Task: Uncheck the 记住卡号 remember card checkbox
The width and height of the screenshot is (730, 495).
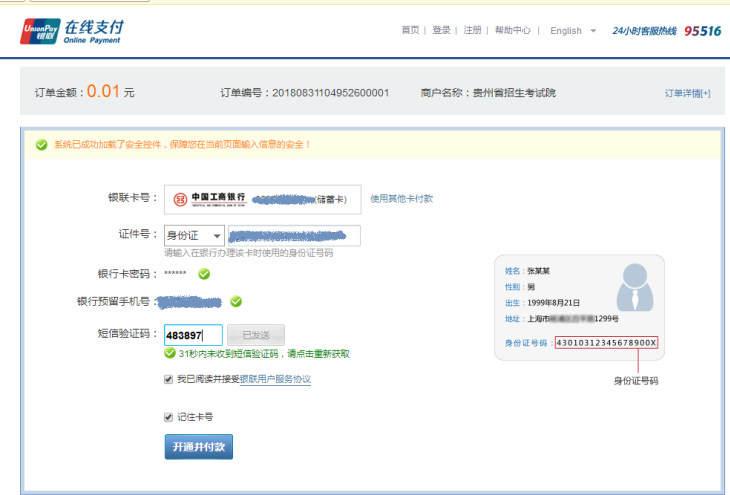Action: click(168, 417)
